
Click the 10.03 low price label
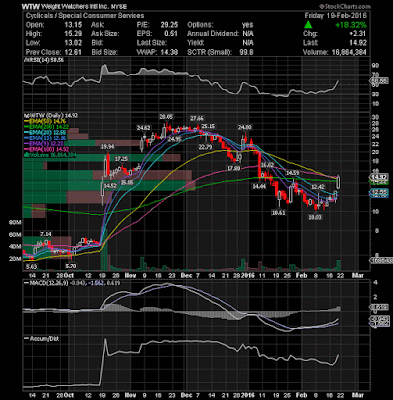point(315,217)
